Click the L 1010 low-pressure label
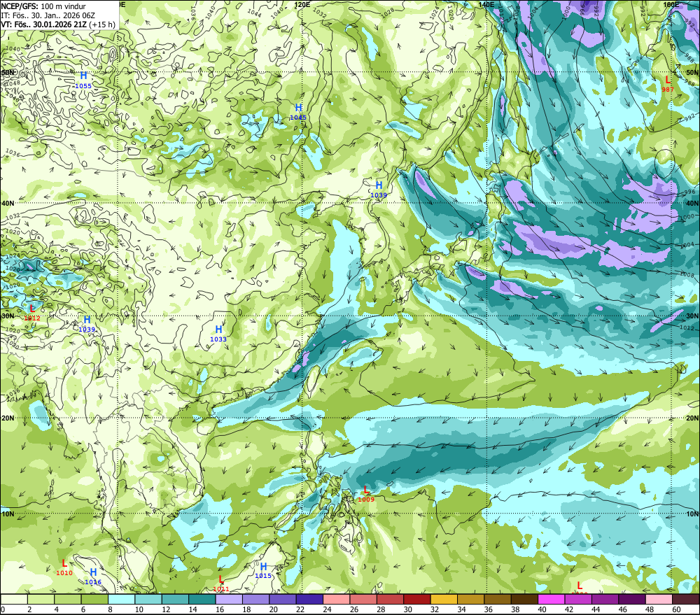 coord(64,567)
